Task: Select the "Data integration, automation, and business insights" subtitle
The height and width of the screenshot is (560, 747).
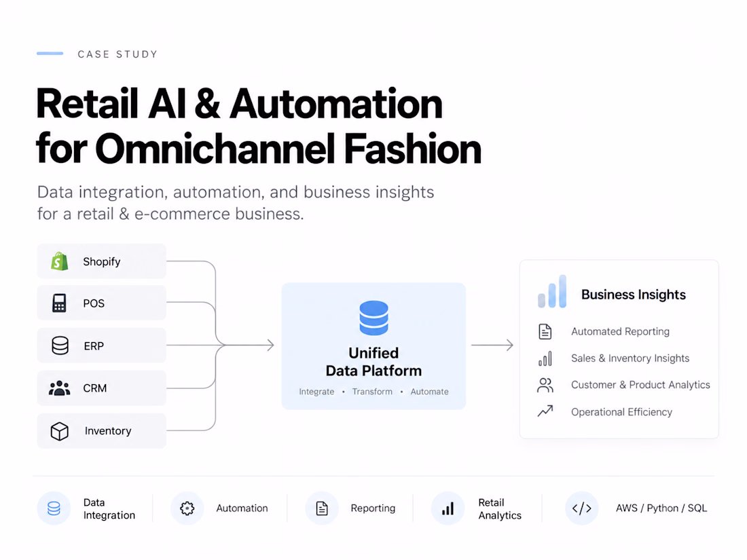Action: pyautogui.click(x=236, y=192)
